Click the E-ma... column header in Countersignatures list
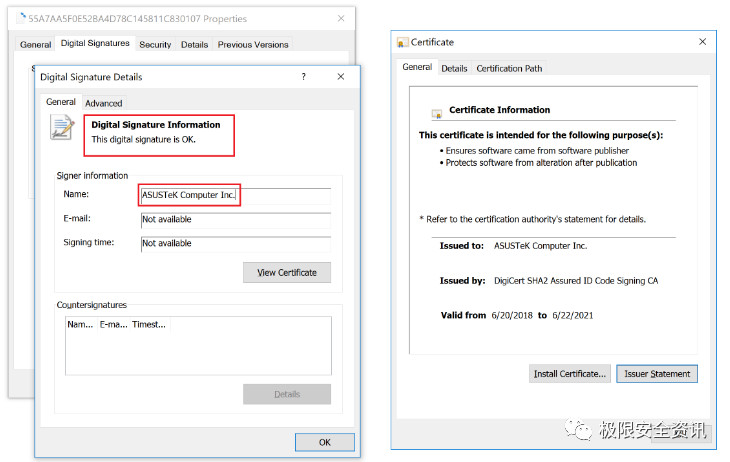 point(114,325)
